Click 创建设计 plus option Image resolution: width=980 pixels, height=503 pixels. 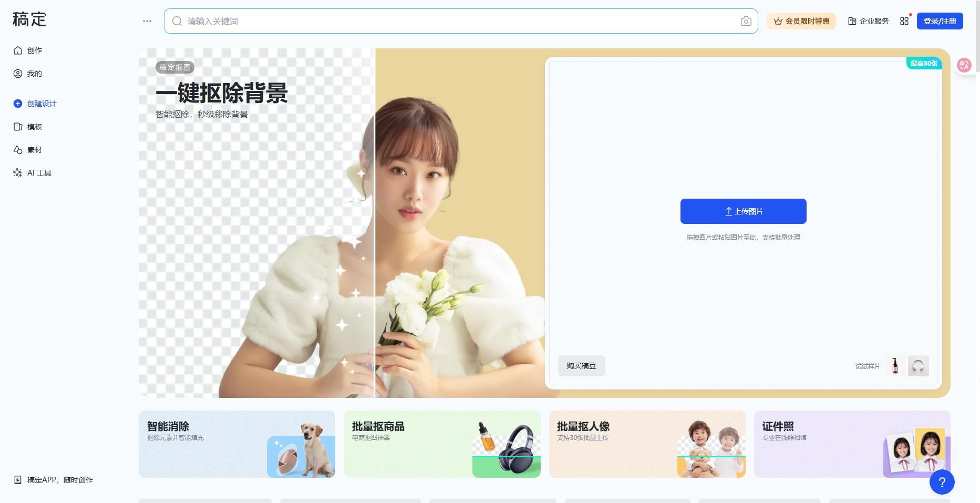click(41, 104)
